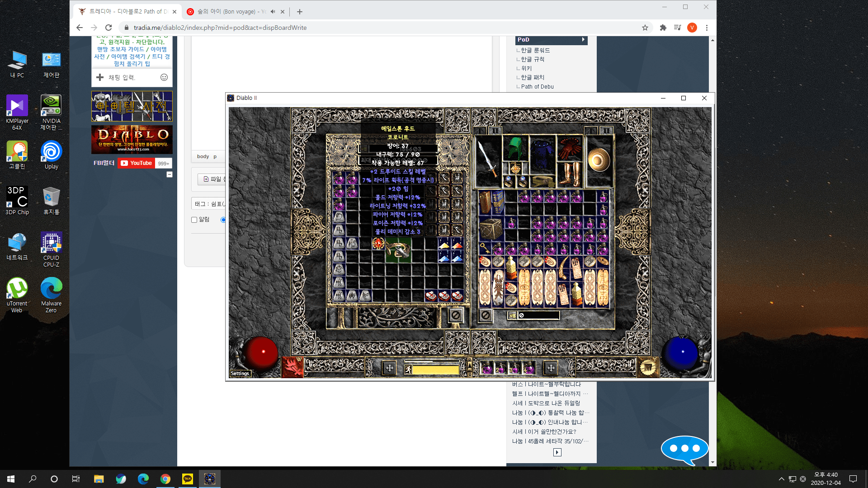Image resolution: width=868 pixels, height=488 pixels.
Task: Pick up the equipped sword weapon
Action: (488, 161)
